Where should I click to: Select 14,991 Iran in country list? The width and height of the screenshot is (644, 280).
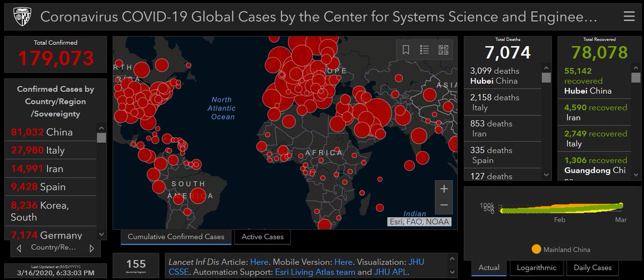click(51, 168)
